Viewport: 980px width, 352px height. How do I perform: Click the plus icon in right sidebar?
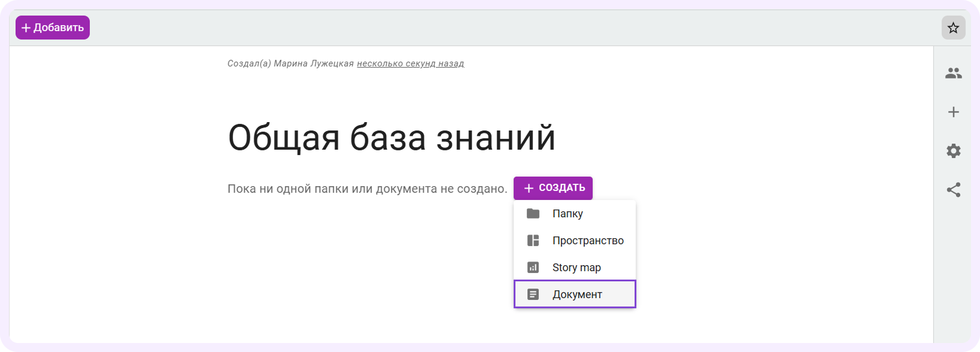953,112
